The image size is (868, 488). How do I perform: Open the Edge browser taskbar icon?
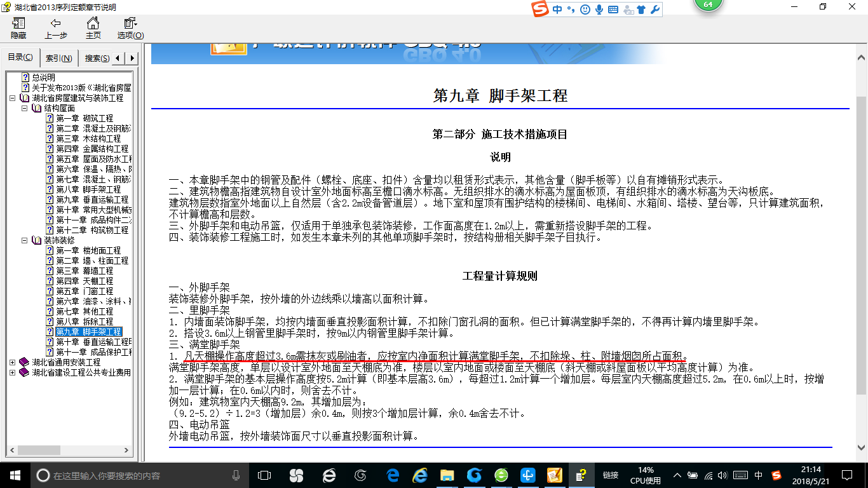(393, 475)
